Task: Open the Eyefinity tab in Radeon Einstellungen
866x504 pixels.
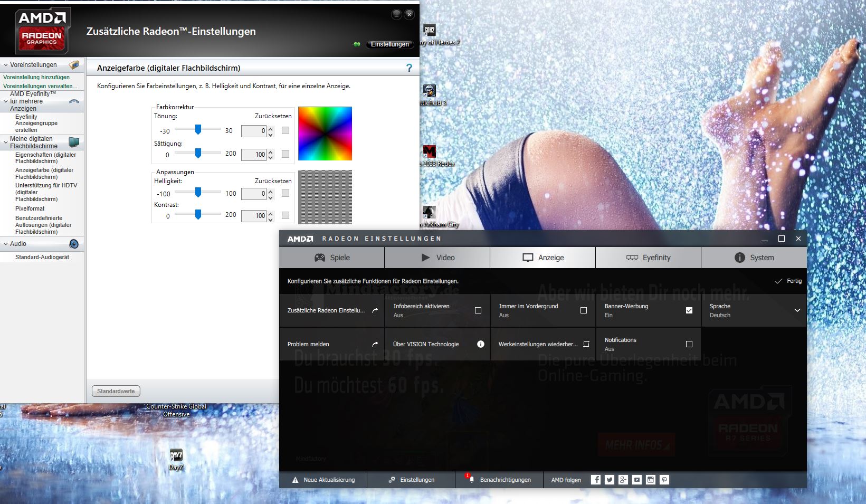Action: [649, 258]
